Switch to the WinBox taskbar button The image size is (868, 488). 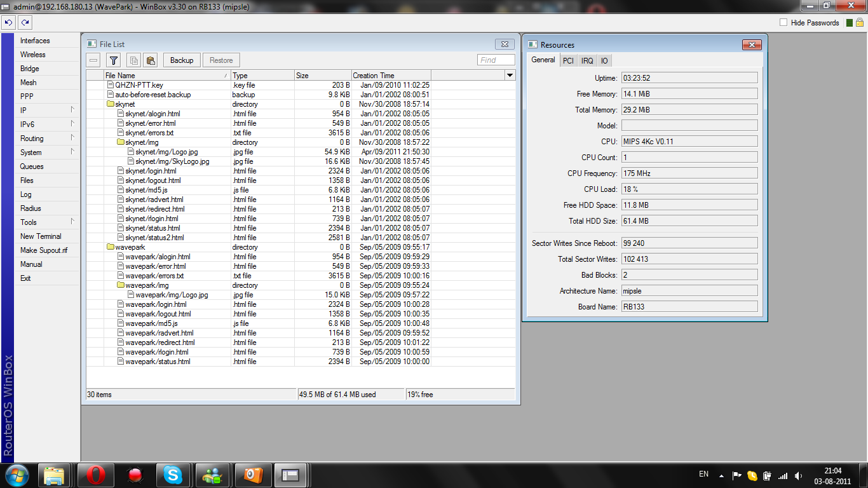(x=291, y=475)
